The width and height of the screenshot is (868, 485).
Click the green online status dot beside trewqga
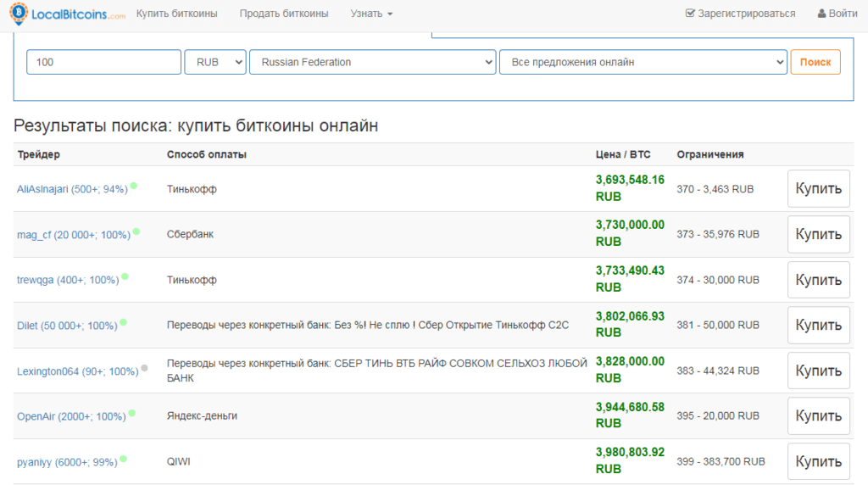[x=125, y=276]
